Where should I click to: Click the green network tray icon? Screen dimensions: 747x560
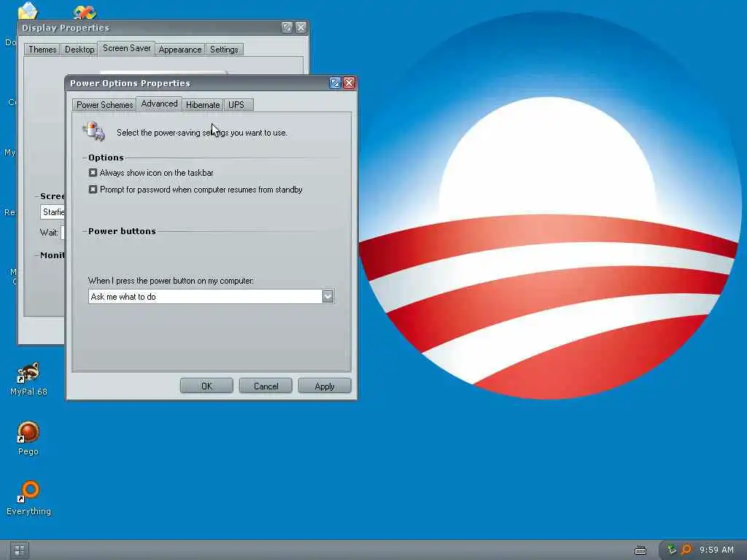click(x=671, y=550)
